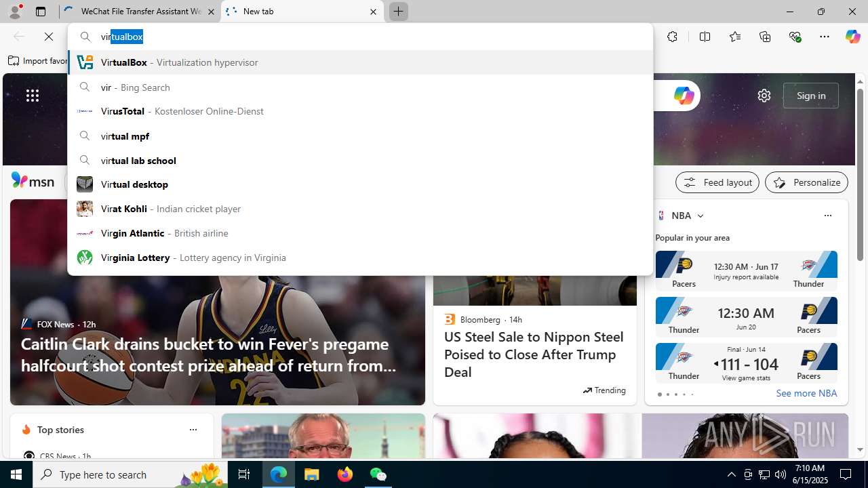
Task: Open the Copilot sidebar icon
Action: tap(852, 37)
